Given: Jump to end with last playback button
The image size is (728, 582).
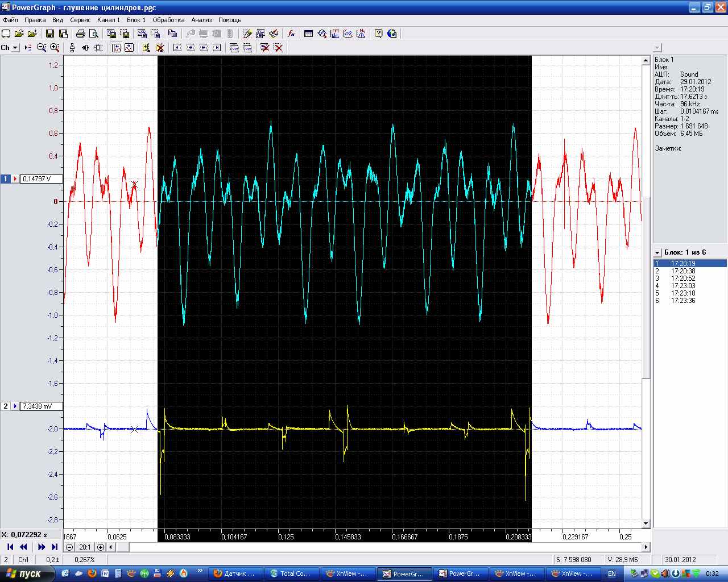Looking at the screenshot, I should [x=55, y=547].
